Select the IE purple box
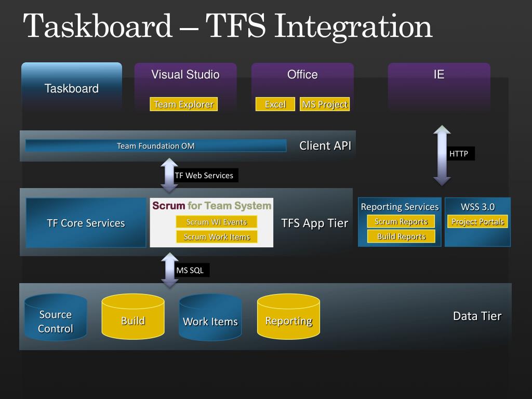The width and height of the screenshot is (532, 399). tap(439, 87)
